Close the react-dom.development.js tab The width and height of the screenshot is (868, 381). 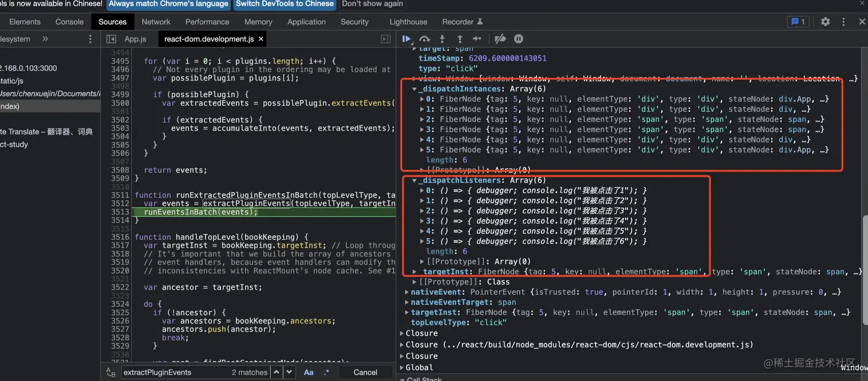click(x=261, y=39)
